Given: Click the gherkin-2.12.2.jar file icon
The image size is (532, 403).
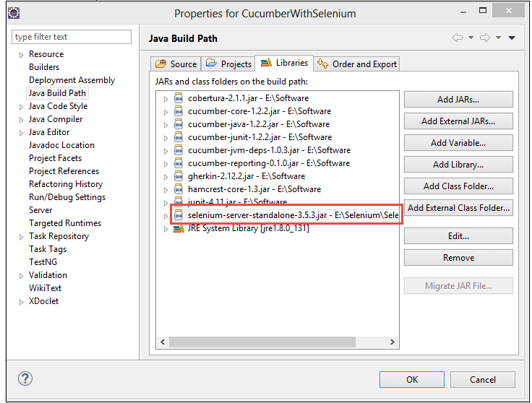Looking at the screenshot, I should (x=179, y=176).
